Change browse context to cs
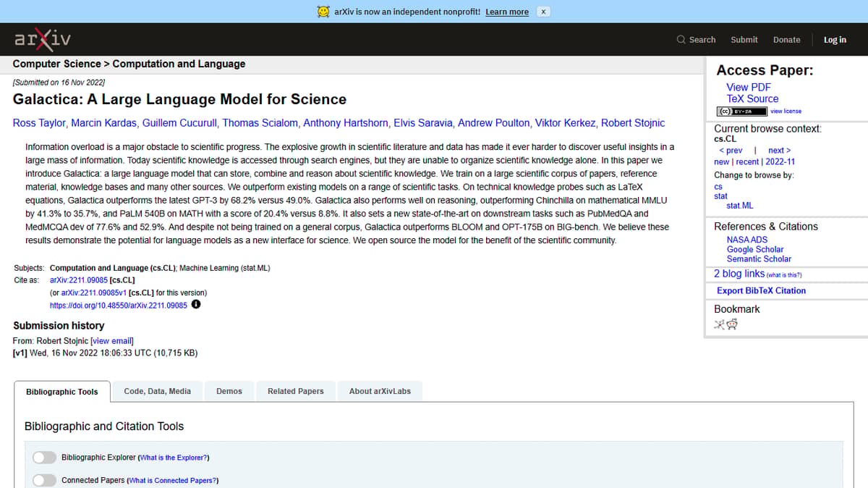 click(718, 187)
